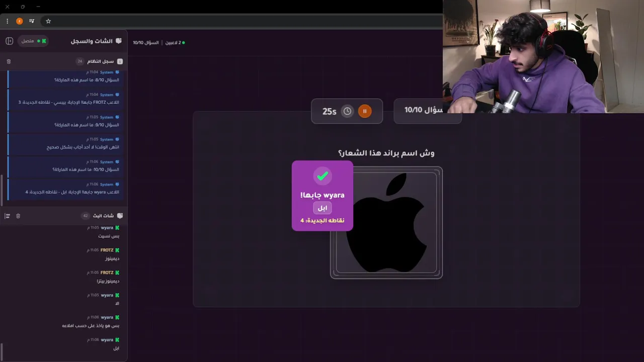Click the info icon beside سجل النظام

pos(120,61)
